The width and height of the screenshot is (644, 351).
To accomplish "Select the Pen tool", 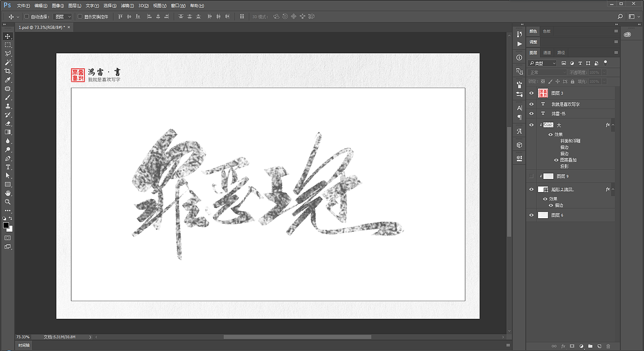I will [8, 158].
